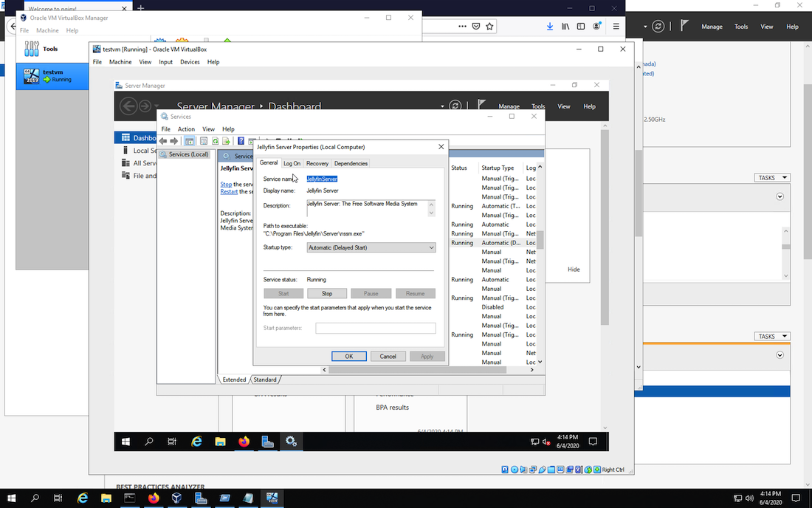Viewport: 812px width, 508px height.
Task: Open Help via the question mark toolbar icon
Action: (241, 141)
